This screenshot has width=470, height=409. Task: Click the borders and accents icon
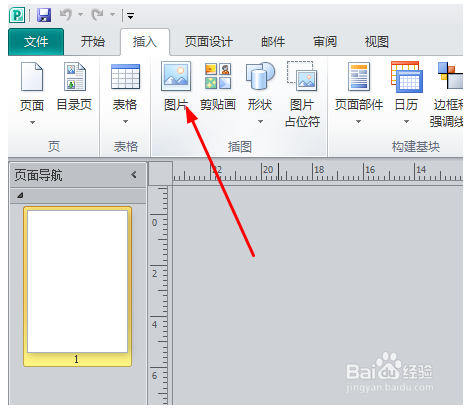[450, 76]
